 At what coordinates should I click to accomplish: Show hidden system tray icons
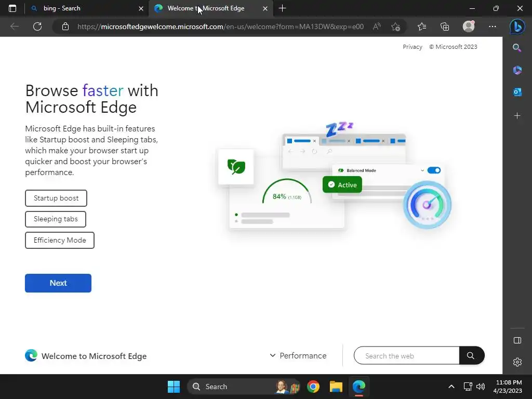tap(451, 387)
